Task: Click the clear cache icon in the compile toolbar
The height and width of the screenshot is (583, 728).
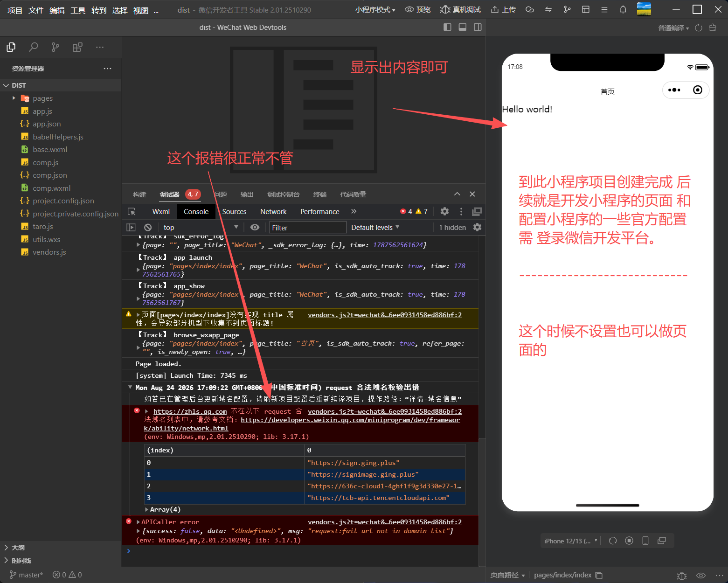Action: coord(713,28)
